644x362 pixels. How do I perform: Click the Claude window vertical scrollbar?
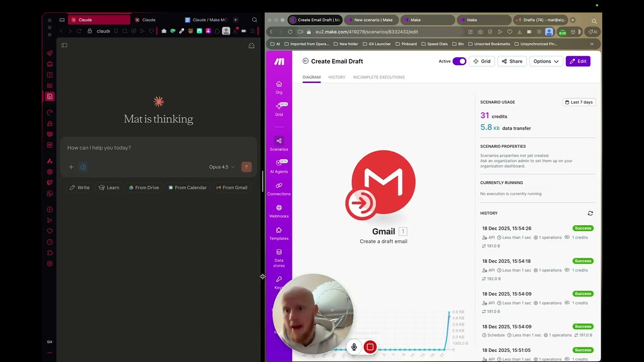[262, 181]
